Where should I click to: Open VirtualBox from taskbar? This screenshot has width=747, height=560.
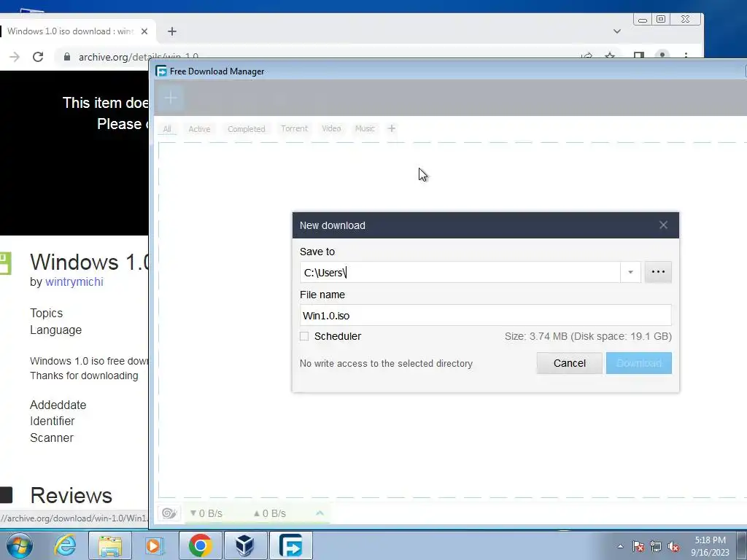click(x=245, y=545)
